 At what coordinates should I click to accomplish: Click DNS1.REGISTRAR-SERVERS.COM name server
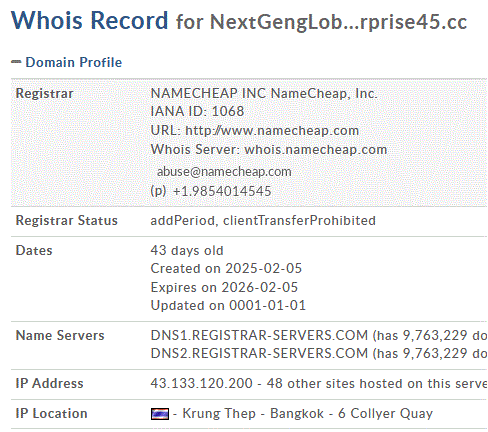[x=259, y=335]
